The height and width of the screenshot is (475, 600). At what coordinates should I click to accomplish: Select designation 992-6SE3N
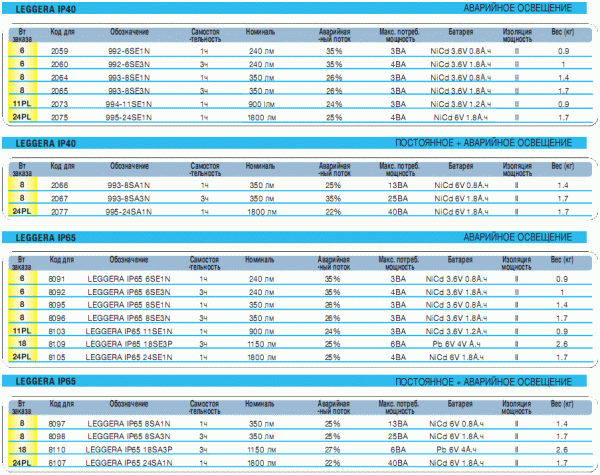(x=129, y=65)
